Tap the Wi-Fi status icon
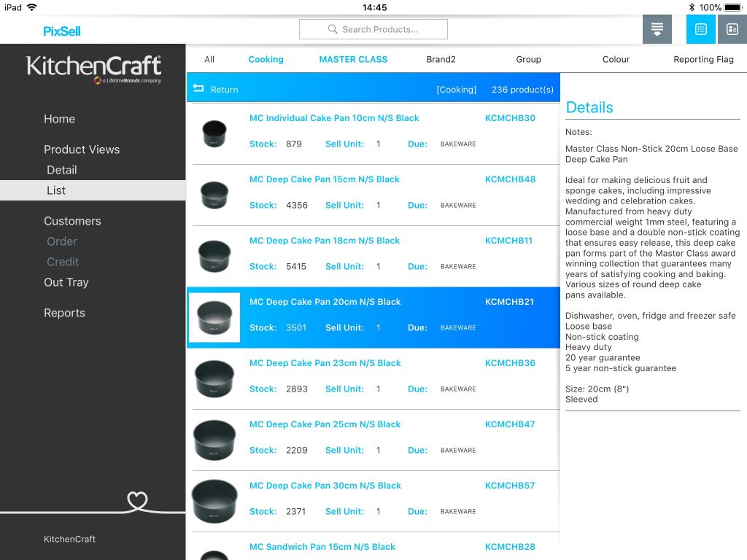The width and height of the screenshot is (747, 560). [32, 7]
